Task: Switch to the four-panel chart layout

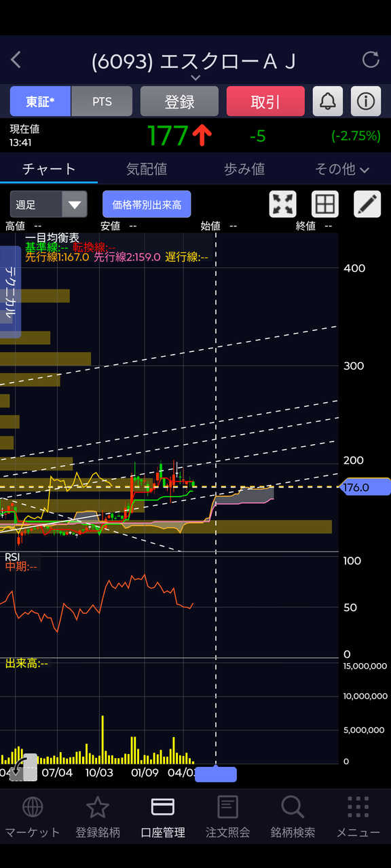Action: [x=325, y=204]
